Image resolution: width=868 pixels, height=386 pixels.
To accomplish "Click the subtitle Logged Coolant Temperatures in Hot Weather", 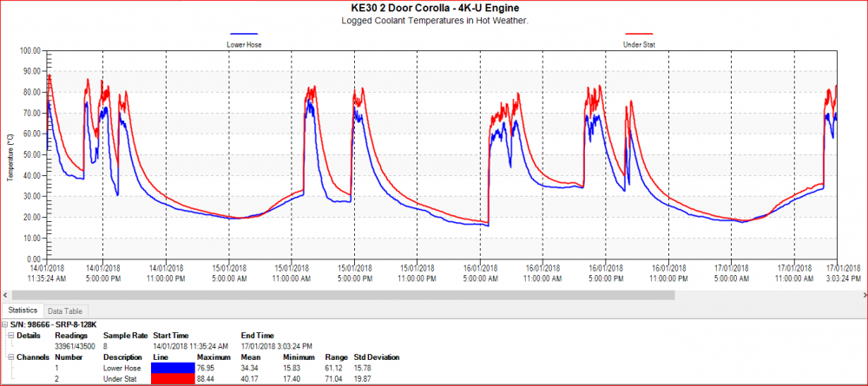I will click(433, 21).
